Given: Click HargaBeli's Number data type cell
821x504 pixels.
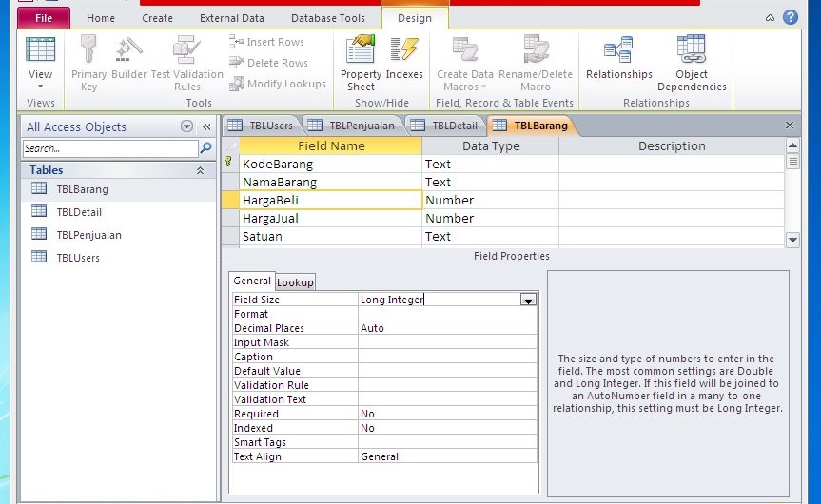Looking at the screenshot, I should pos(490,200).
